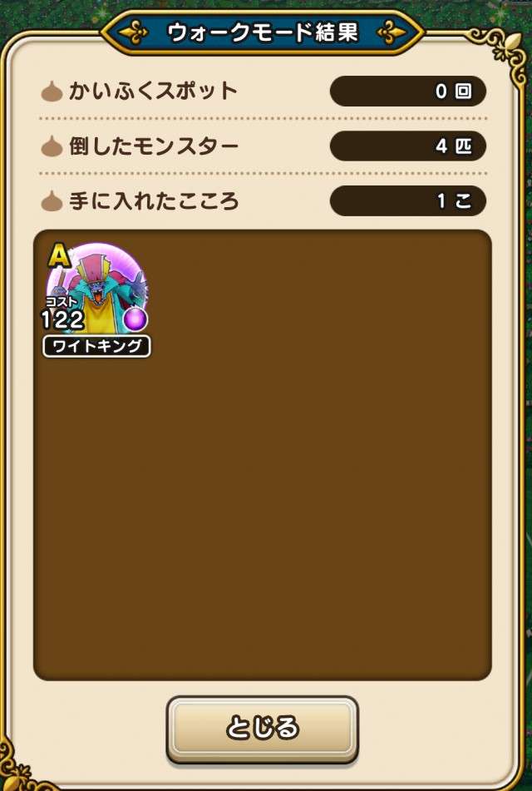Tap the かいふくスポット row label

pyautogui.click(x=153, y=91)
